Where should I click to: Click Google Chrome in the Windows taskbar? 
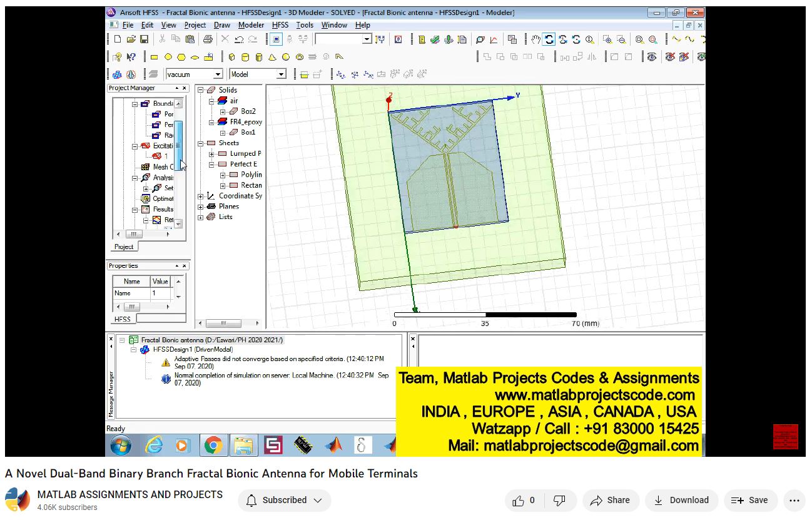click(213, 445)
